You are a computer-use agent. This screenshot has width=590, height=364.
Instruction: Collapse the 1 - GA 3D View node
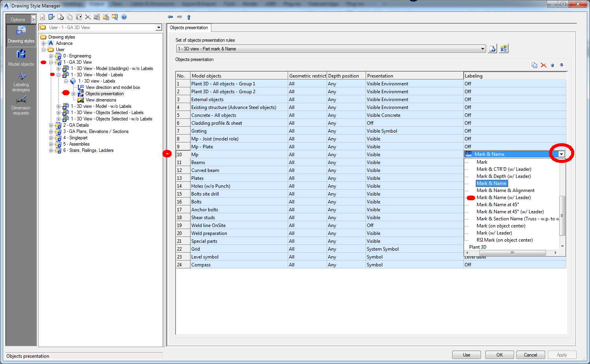tap(51, 62)
